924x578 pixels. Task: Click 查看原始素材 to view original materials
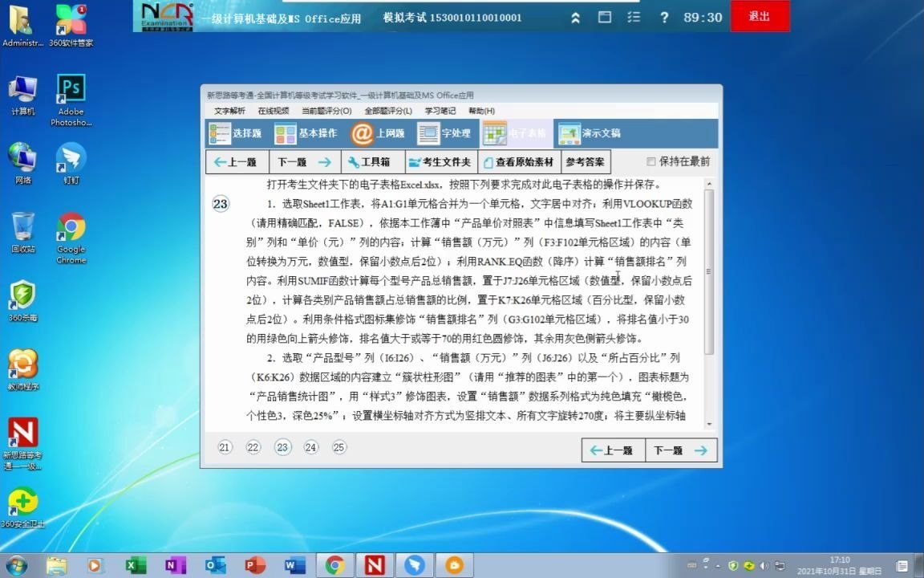[521, 161]
